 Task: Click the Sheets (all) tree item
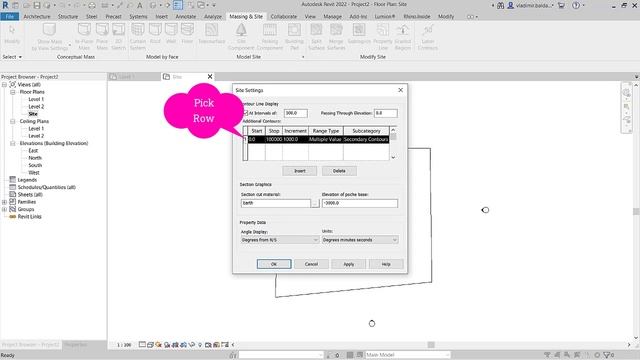pyautogui.click(x=30, y=195)
